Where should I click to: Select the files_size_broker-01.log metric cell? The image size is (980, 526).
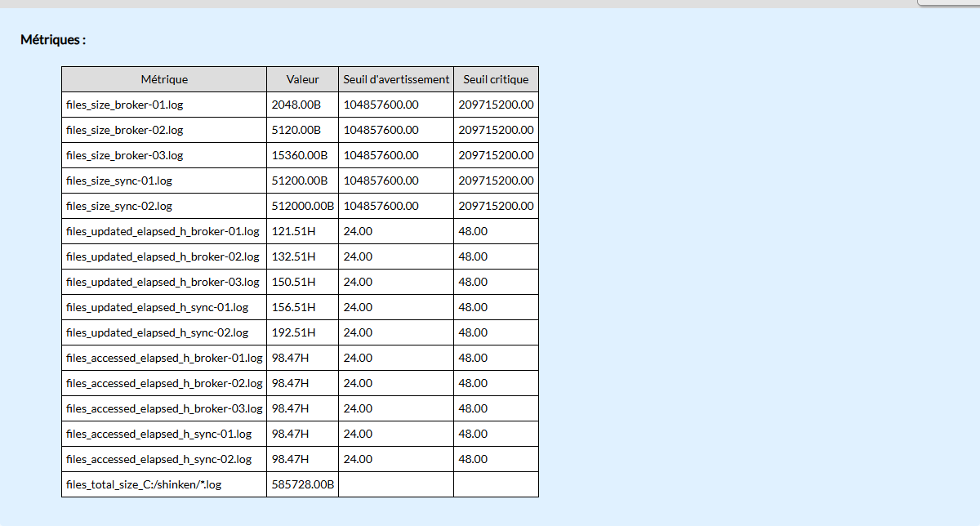click(164, 105)
